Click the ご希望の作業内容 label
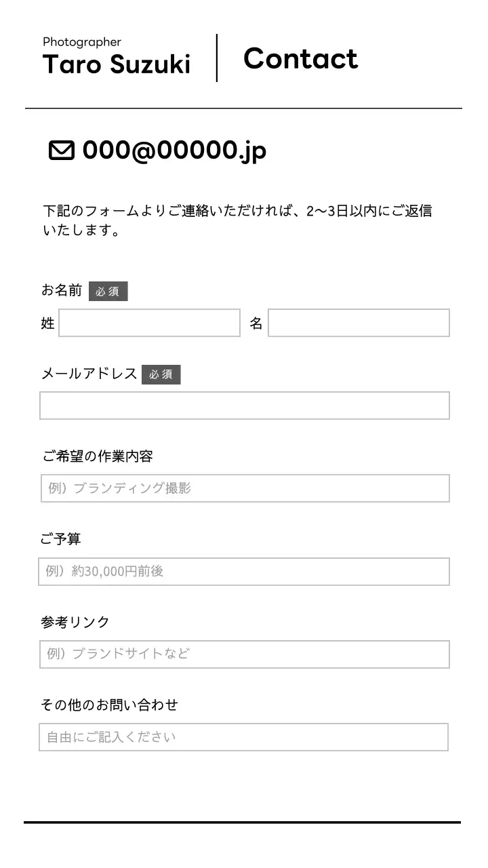 (97, 456)
